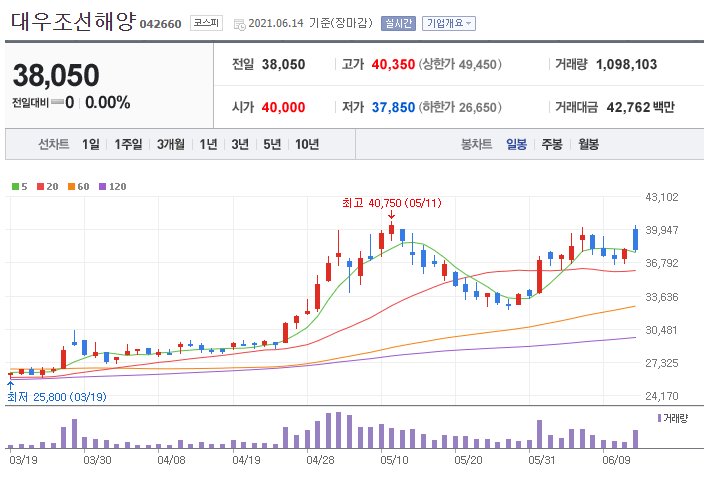Viewport: 704px width, 489px height.
Task: Click the orange 60-day moving average swatch
Action: click(x=71, y=186)
